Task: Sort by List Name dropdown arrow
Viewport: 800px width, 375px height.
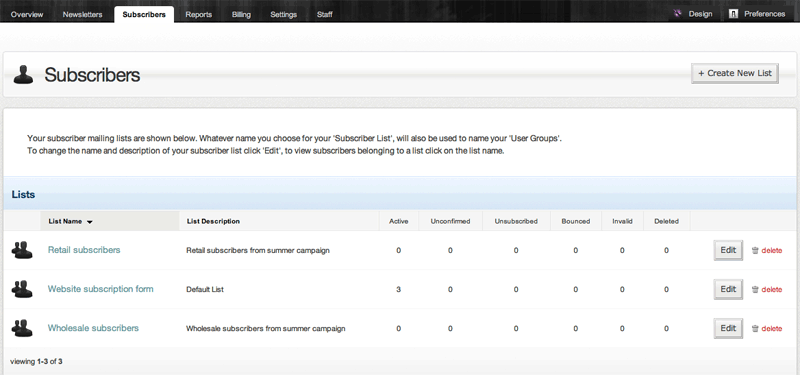Action: [90, 222]
